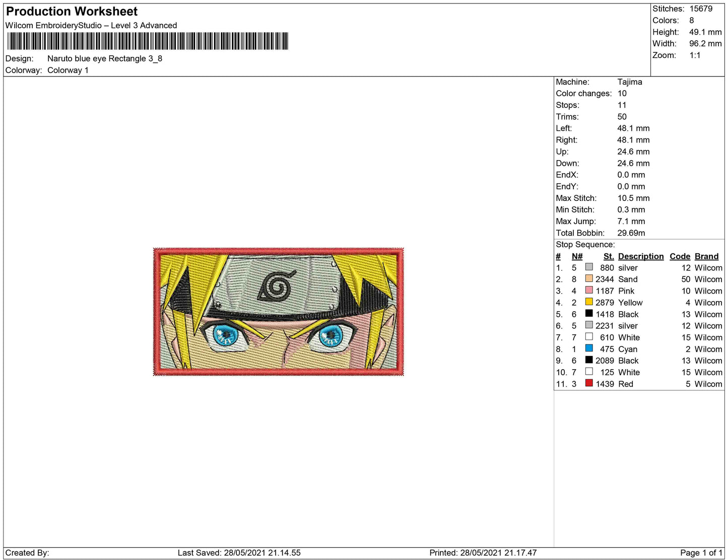Click the Yellow color swatch
The width and height of the screenshot is (728, 560).
pos(589,302)
